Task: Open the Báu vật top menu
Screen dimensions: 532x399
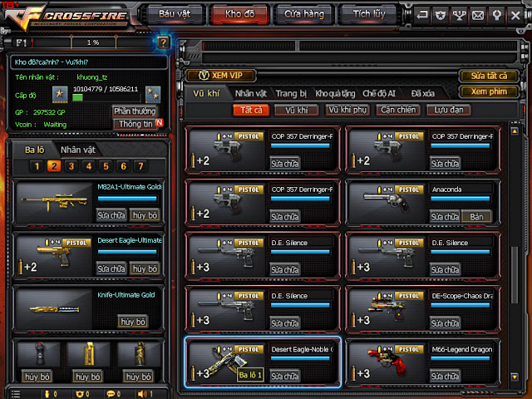Action: [175, 14]
